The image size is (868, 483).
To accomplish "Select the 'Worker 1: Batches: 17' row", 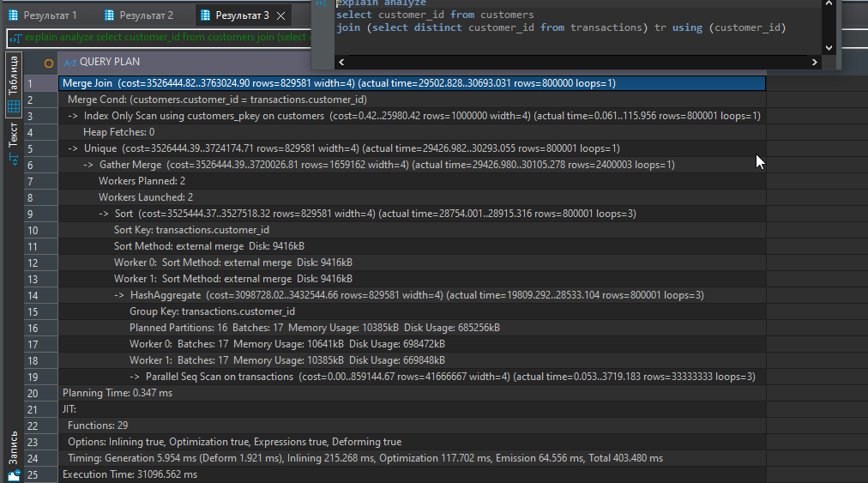I will tap(412, 360).
